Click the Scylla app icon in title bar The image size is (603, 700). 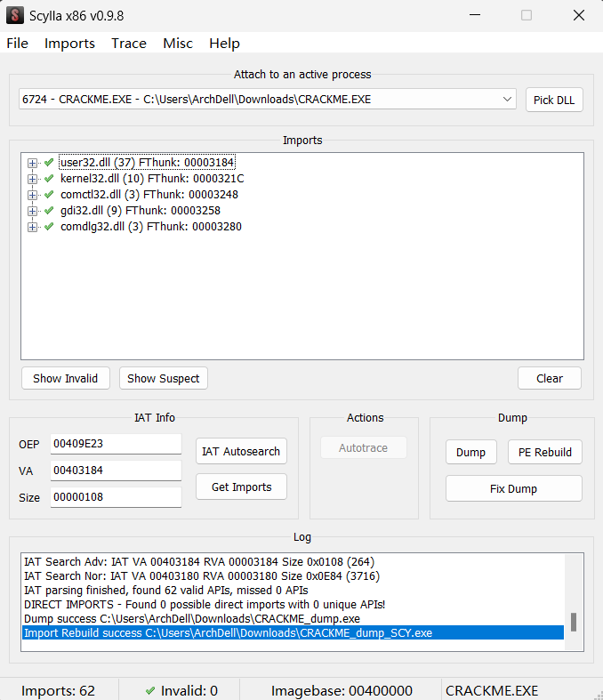15,15
